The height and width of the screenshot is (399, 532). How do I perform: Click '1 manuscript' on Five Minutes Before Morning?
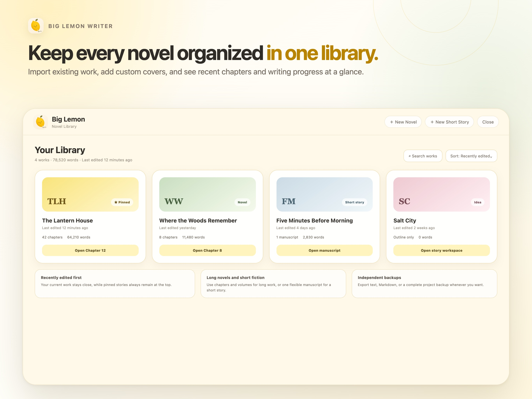[287, 237]
